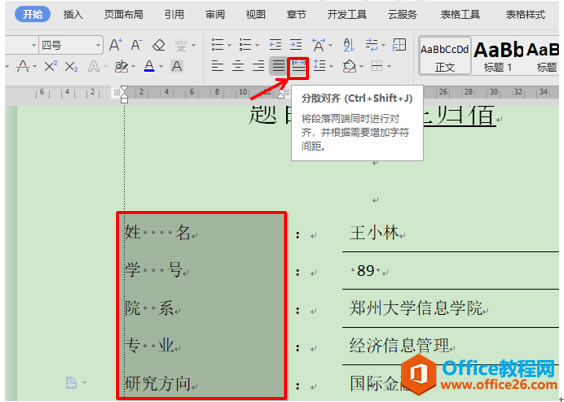
Task: Open the 引用 tab
Action: (x=174, y=14)
